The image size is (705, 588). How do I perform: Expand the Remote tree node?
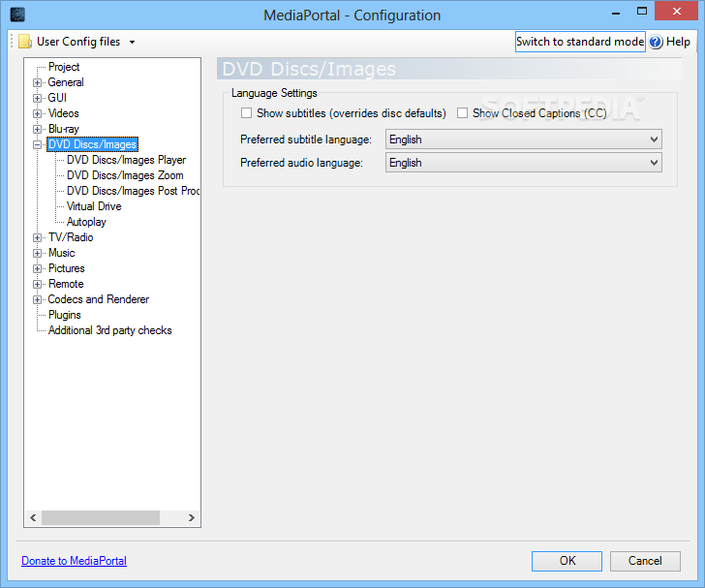click(38, 285)
